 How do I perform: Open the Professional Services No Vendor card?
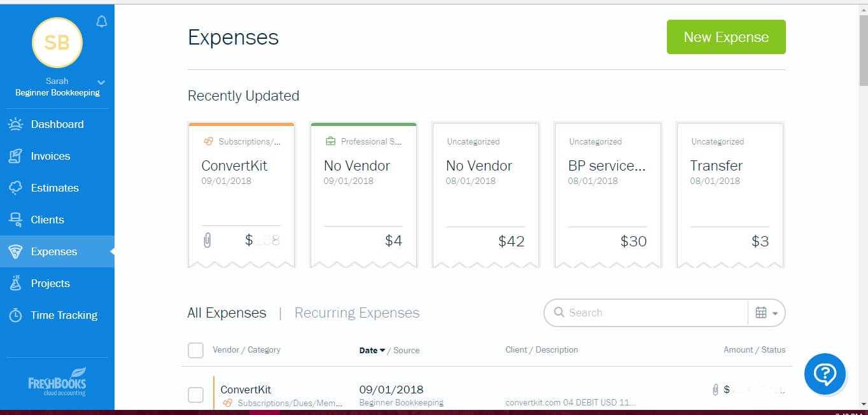click(363, 194)
